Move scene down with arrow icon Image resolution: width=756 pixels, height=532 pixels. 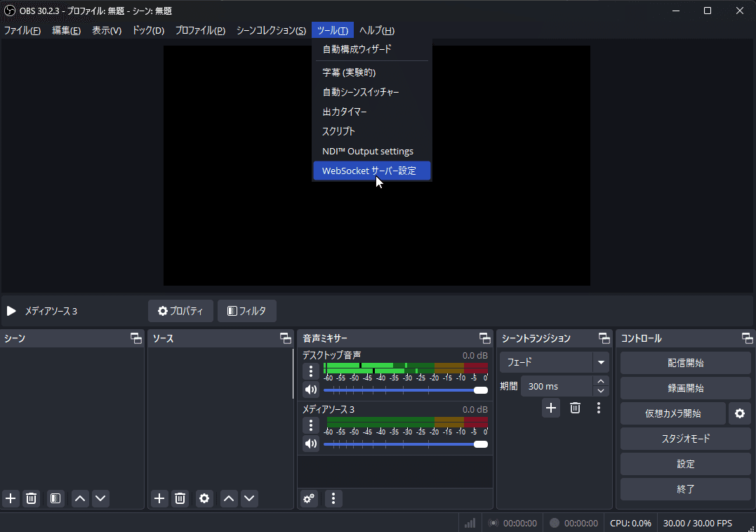(100, 498)
